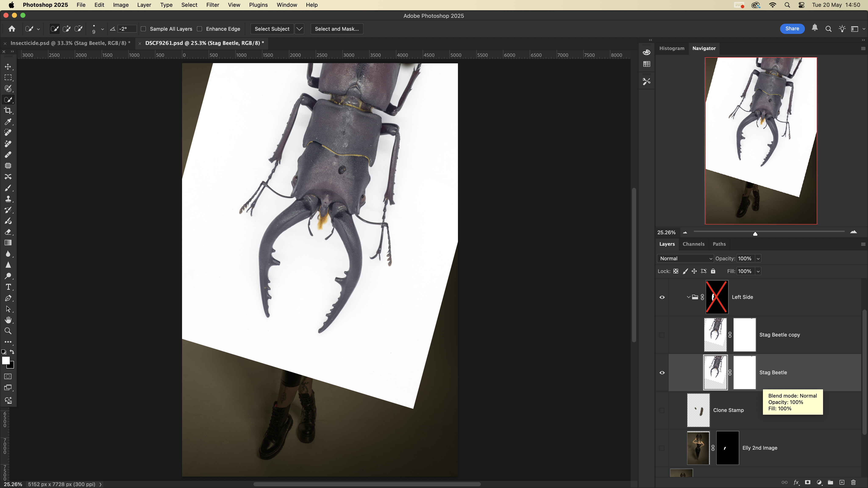868x488 pixels.
Task: Select the Hand tool
Action: [x=8, y=320]
